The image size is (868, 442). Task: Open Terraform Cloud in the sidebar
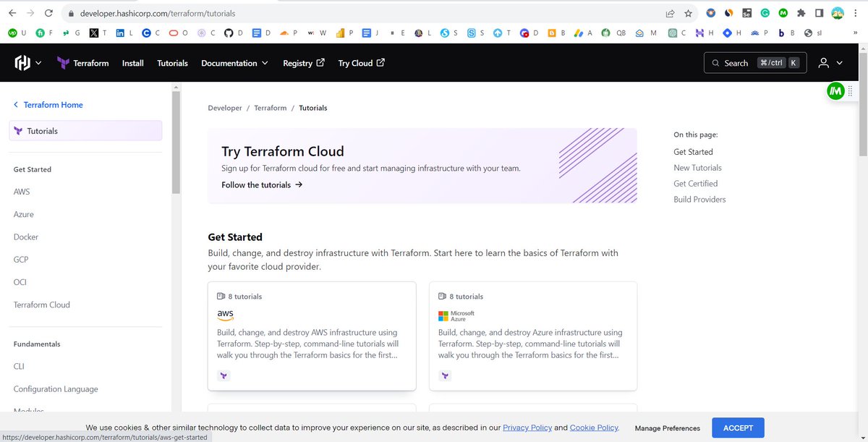coord(42,305)
